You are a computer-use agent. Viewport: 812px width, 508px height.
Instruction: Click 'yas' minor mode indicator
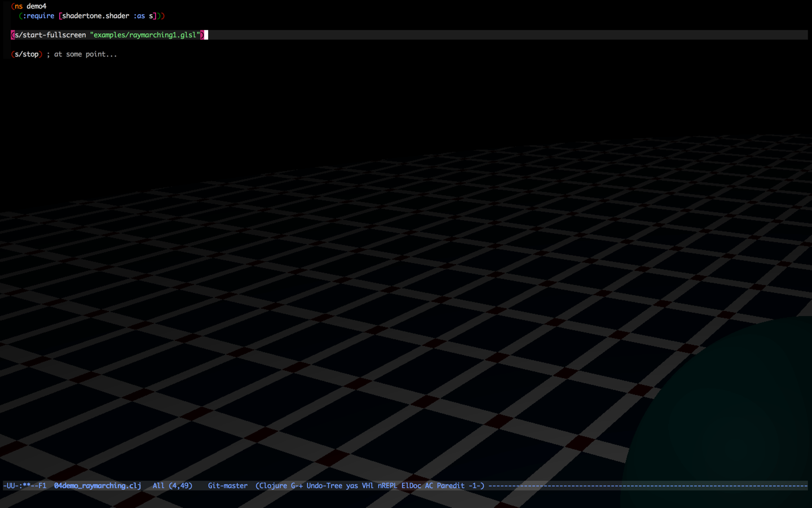(352, 485)
